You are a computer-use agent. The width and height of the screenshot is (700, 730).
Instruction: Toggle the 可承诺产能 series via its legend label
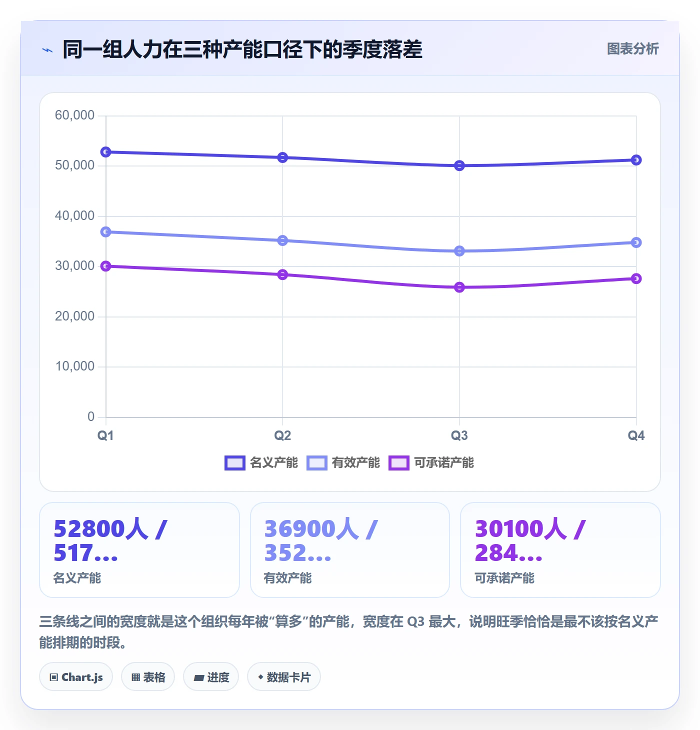[x=444, y=463]
